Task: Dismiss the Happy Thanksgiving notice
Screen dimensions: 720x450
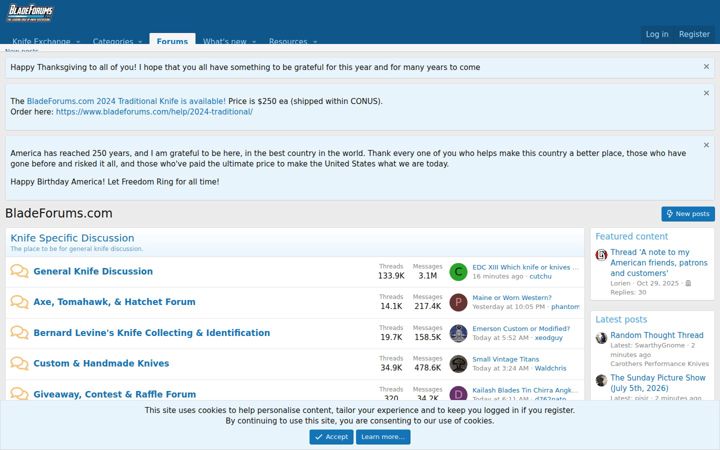Action: point(706,67)
